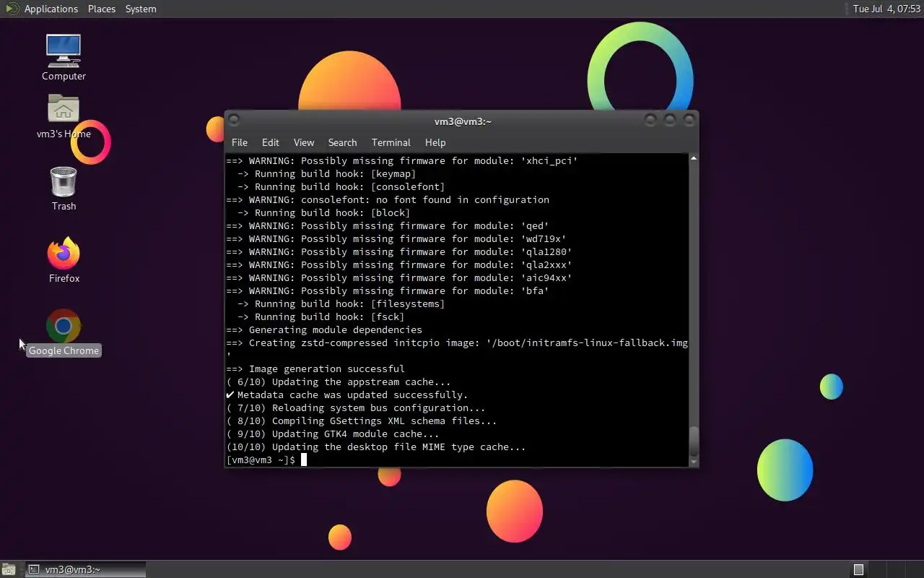Click the 'Running build hook: [filesystems]' line

341,303
